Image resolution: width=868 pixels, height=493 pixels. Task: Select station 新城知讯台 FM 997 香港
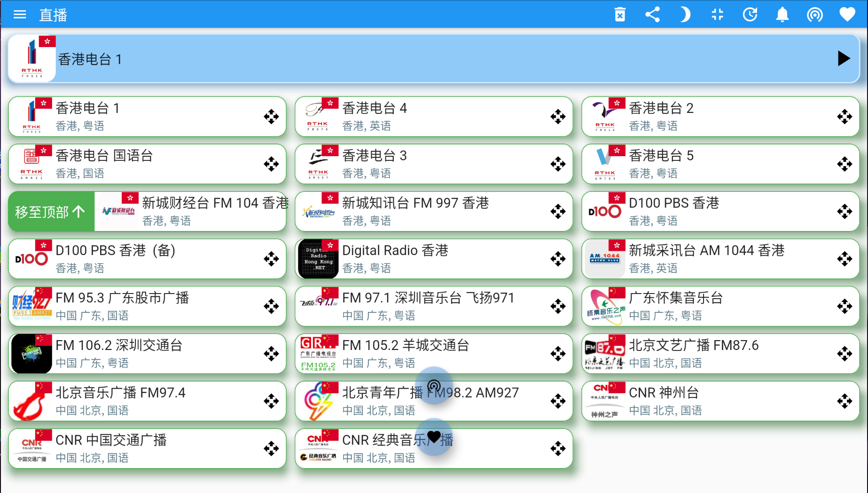434,212
